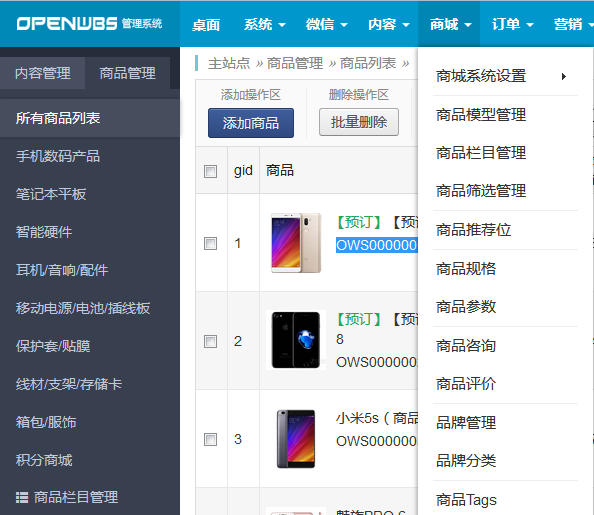Select 商品咨询 menu entry
The image size is (594, 515).
pyautogui.click(x=466, y=346)
